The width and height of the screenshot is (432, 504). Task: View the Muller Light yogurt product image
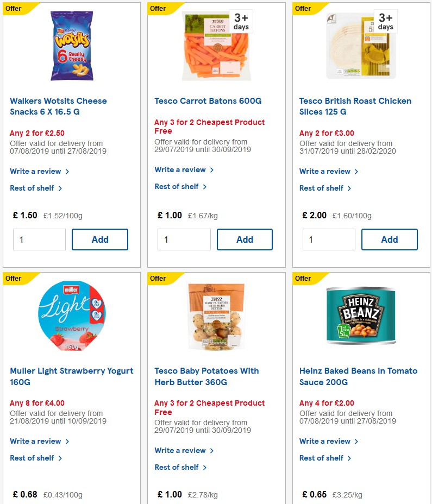pos(72,315)
